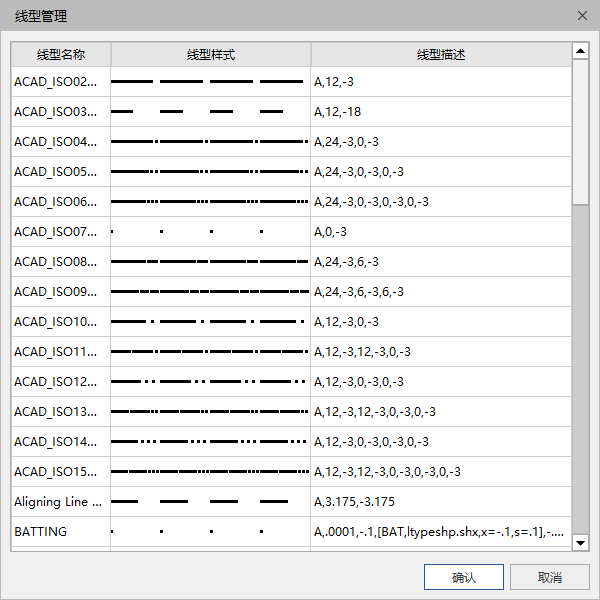Click the description A,12,-3,12,-3,0,-3,0,-3
The width and height of the screenshot is (600, 600).
click(375, 412)
